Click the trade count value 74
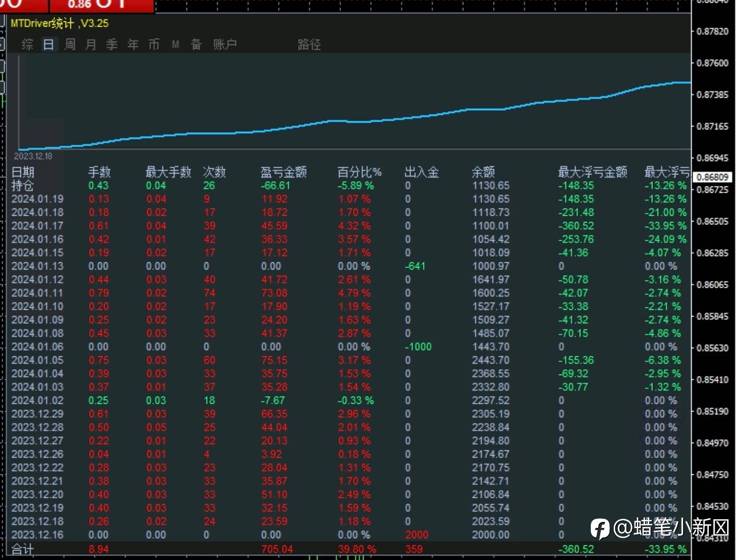 (x=209, y=293)
